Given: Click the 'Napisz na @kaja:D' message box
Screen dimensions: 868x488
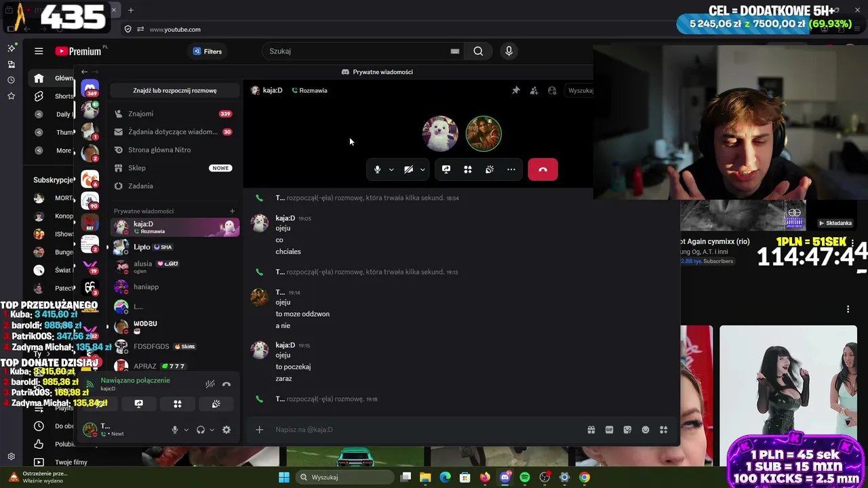Looking at the screenshot, I should [x=427, y=430].
